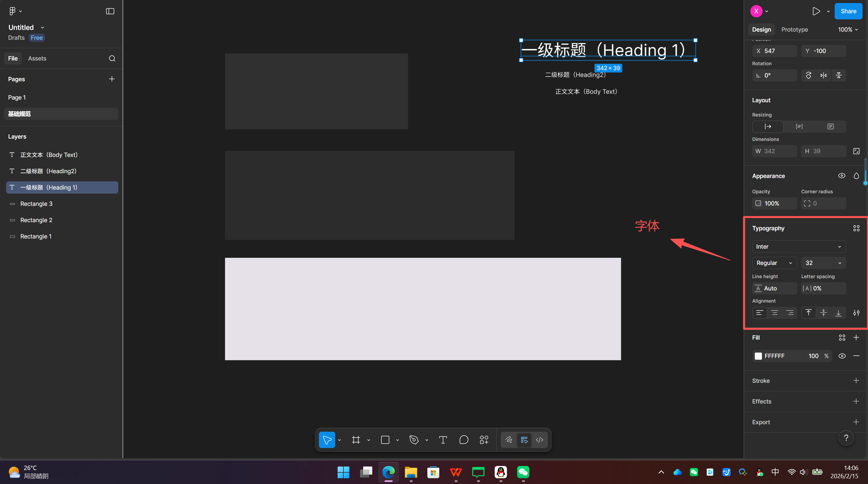
Task: Open the comment tool
Action: 463,440
